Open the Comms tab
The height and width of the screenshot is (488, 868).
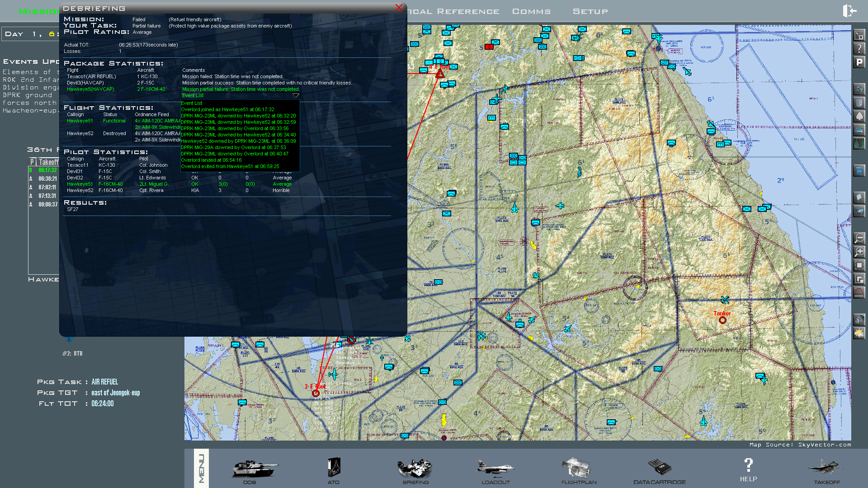pos(531,11)
